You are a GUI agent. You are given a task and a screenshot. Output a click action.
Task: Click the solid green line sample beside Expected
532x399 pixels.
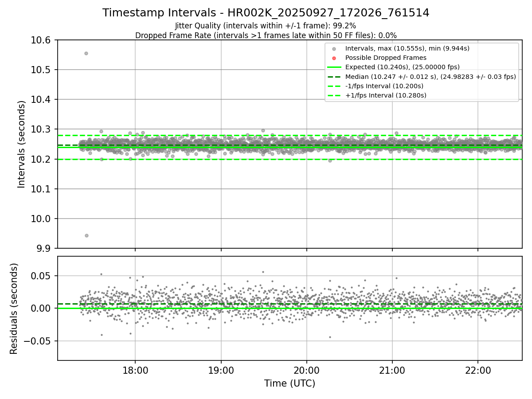tap(334, 67)
